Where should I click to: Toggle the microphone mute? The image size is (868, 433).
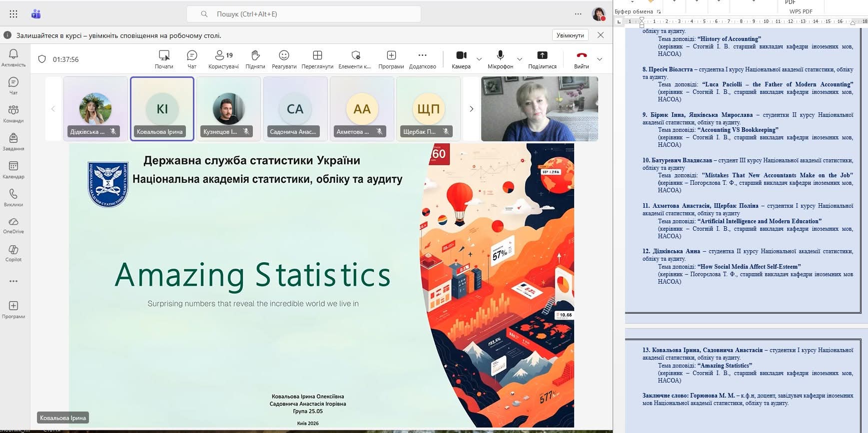click(500, 58)
